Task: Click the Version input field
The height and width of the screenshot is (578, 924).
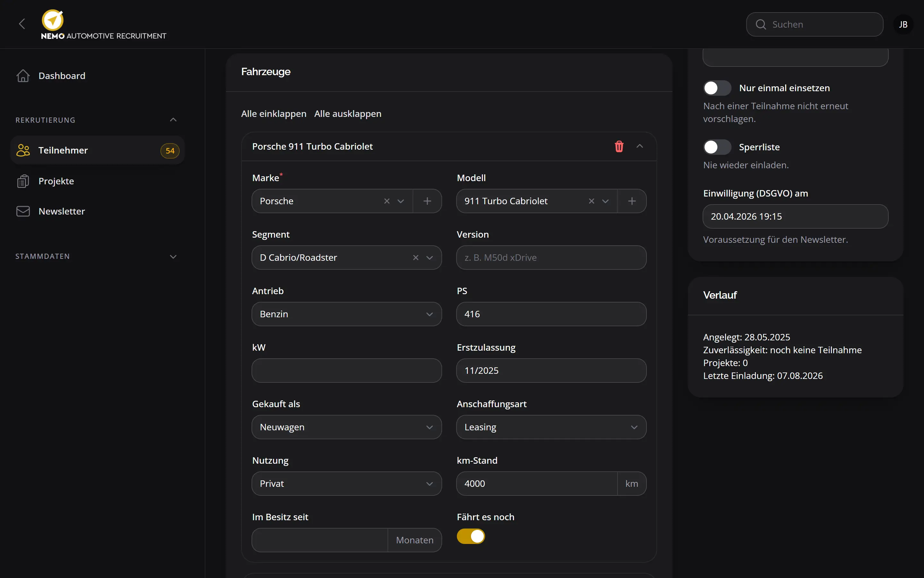Action: coord(551,258)
